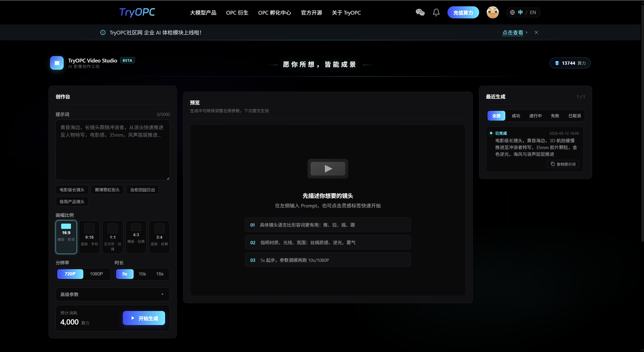This screenshot has width=644, height=352.
Task: Click tip 01 about 推、拉、摇、跟
Action: click(328, 225)
